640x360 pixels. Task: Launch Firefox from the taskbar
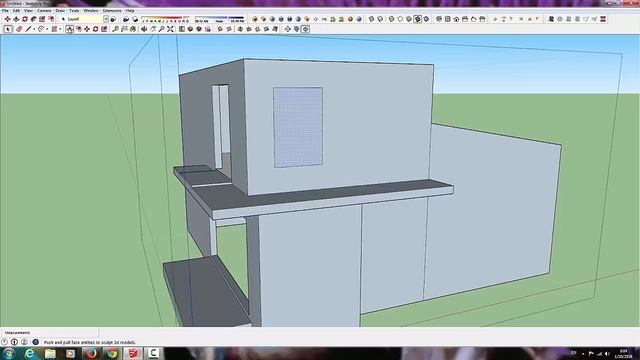(x=91, y=353)
